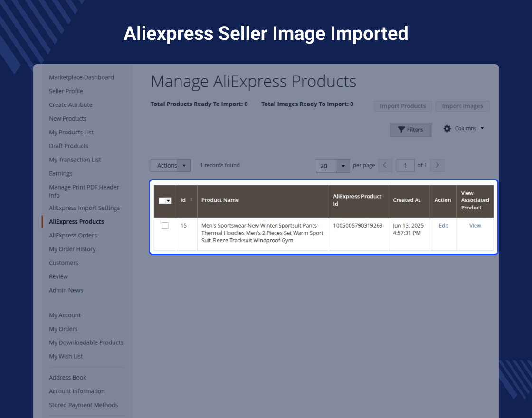Image resolution: width=532 pixels, height=418 pixels.
Task: Open Marketplace Dashboard in sidebar
Action: 81,77
